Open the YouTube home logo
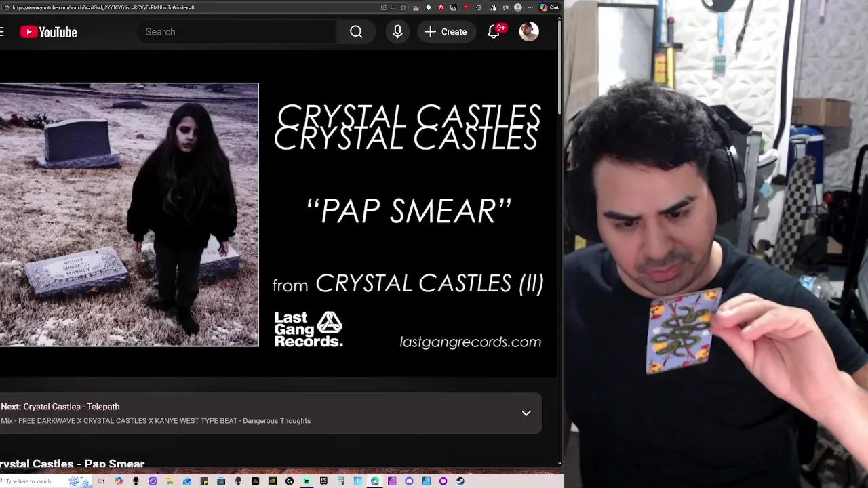Image resolution: width=868 pixels, height=488 pixels. (48, 32)
